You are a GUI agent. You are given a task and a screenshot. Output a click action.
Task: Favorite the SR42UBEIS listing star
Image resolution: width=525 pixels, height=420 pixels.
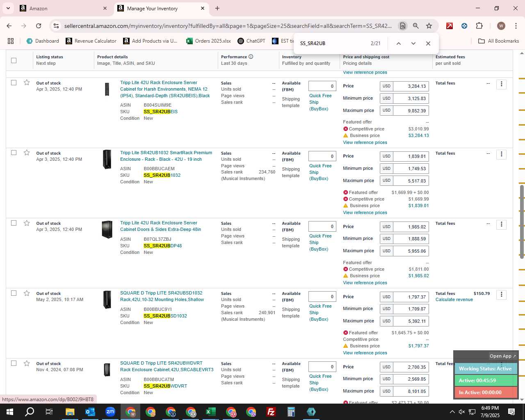click(x=27, y=82)
